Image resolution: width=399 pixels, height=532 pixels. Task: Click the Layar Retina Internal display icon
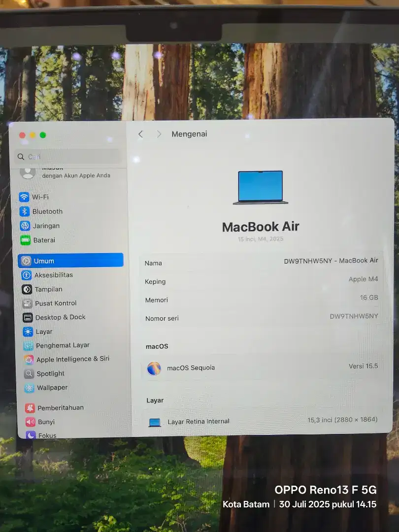(155, 423)
